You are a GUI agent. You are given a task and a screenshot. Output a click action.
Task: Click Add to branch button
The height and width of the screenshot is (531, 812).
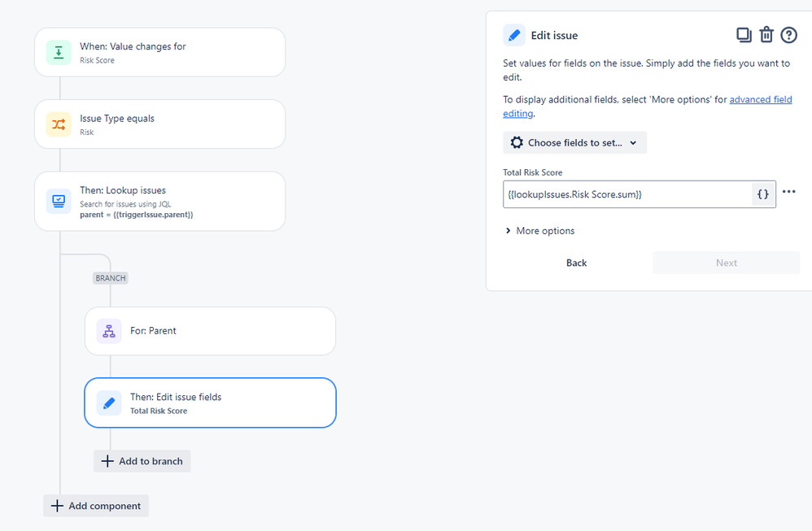142,461
